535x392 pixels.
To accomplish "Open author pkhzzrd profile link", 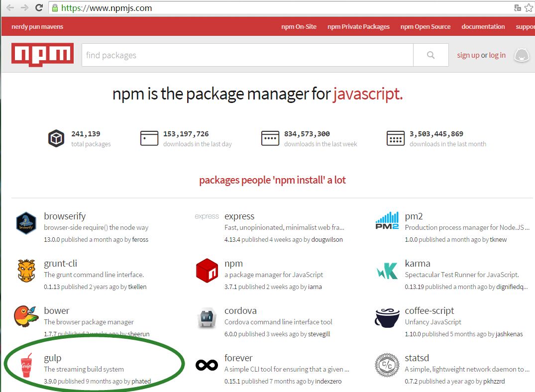I will point(494,381).
